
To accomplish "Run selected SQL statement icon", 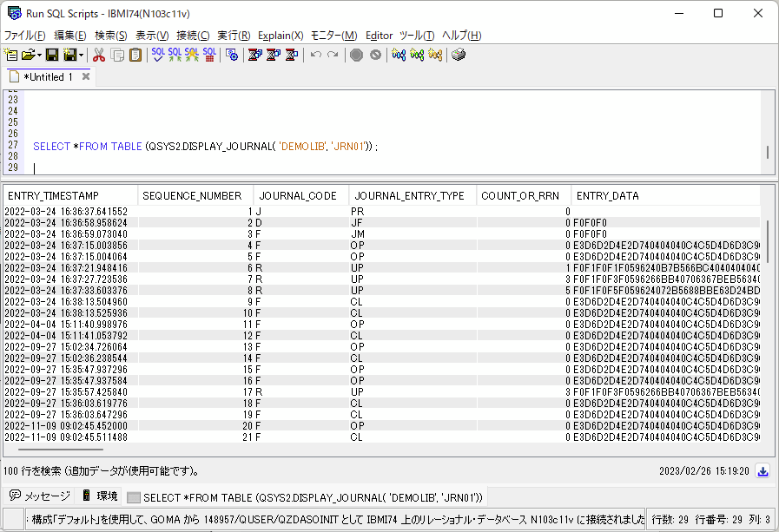I will [x=175, y=55].
